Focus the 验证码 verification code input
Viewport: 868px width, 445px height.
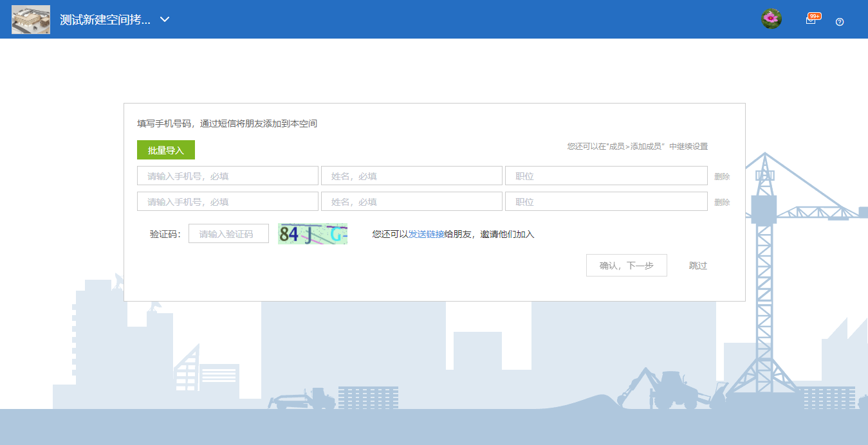point(228,233)
